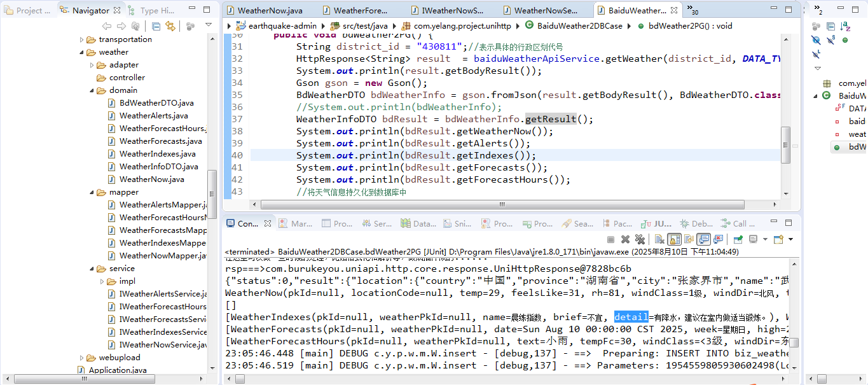Click Remove All Terminated Launches icon
Image resolution: width=868 pixels, height=385 pixels.
[640, 239]
